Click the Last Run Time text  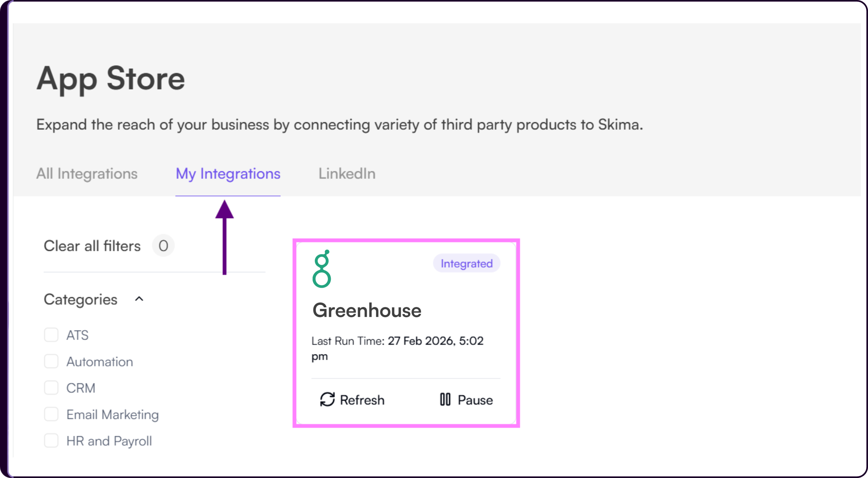(x=398, y=349)
